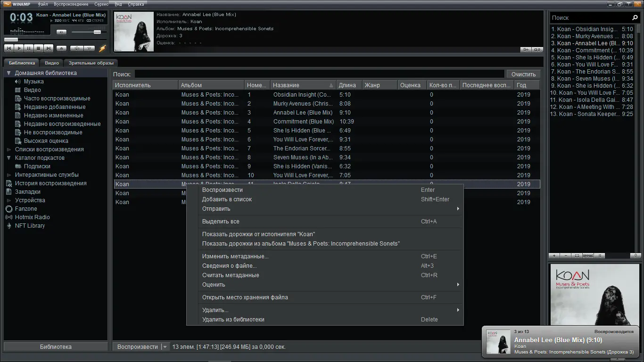Click the film icon beside Видео in the tree
The image size is (644, 362).
tap(18, 90)
